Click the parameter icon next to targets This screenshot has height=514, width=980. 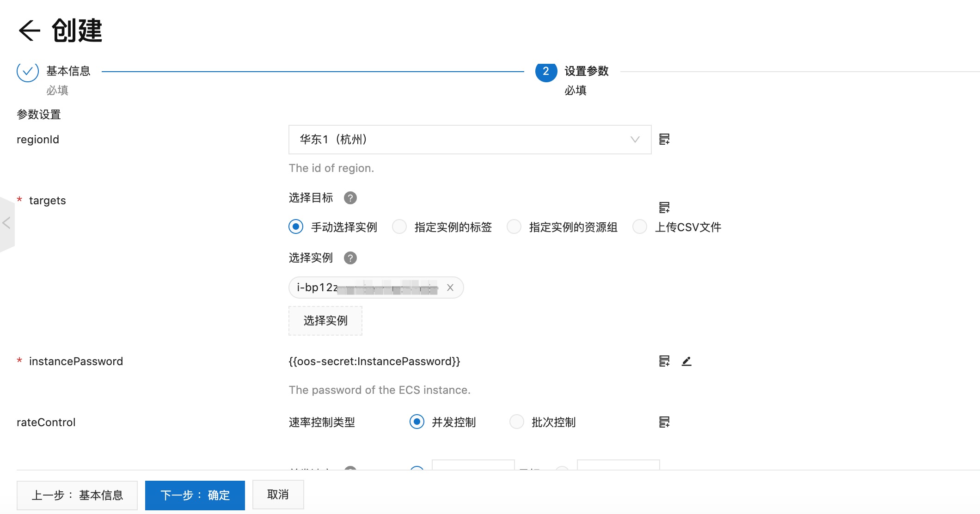(664, 208)
